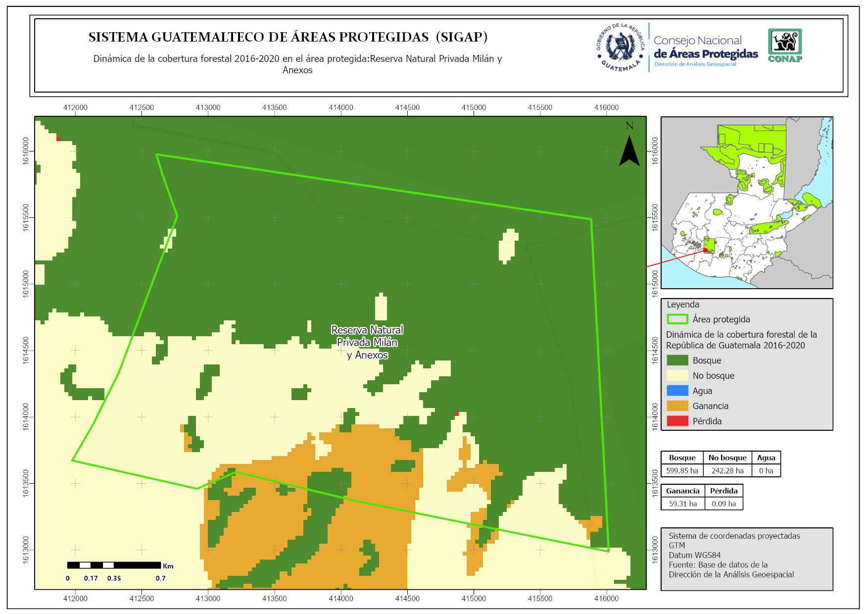
Task: Click the No bosque 242.28 ha value
Action: tap(727, 471)
